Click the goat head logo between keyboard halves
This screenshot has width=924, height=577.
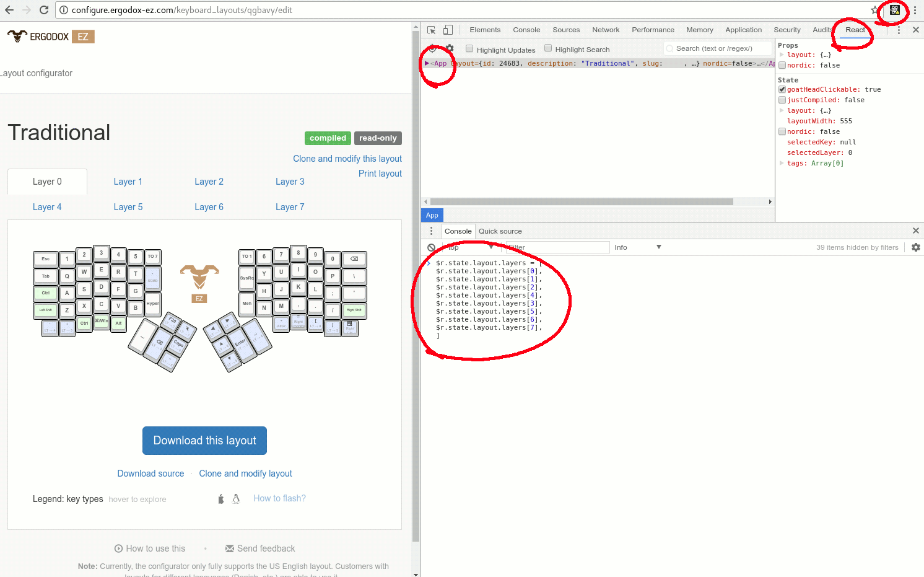click(x=199, y=276)
